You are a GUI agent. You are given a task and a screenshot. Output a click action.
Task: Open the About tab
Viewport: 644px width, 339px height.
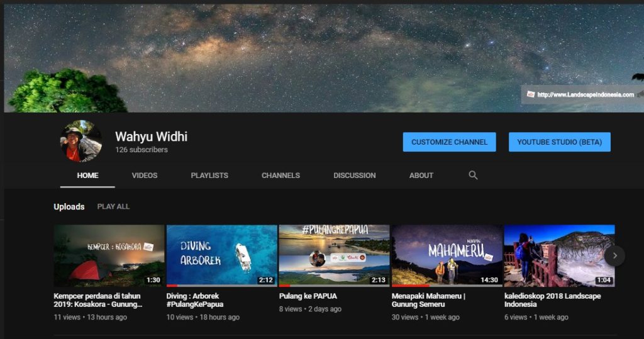(x=421, y=175)
